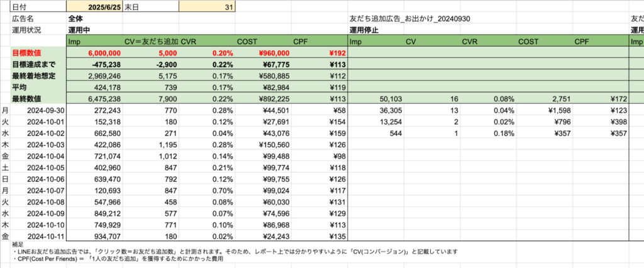Select the 7,900 cell
This screenshot has width=644, height=268.
(x=151, y=99)
